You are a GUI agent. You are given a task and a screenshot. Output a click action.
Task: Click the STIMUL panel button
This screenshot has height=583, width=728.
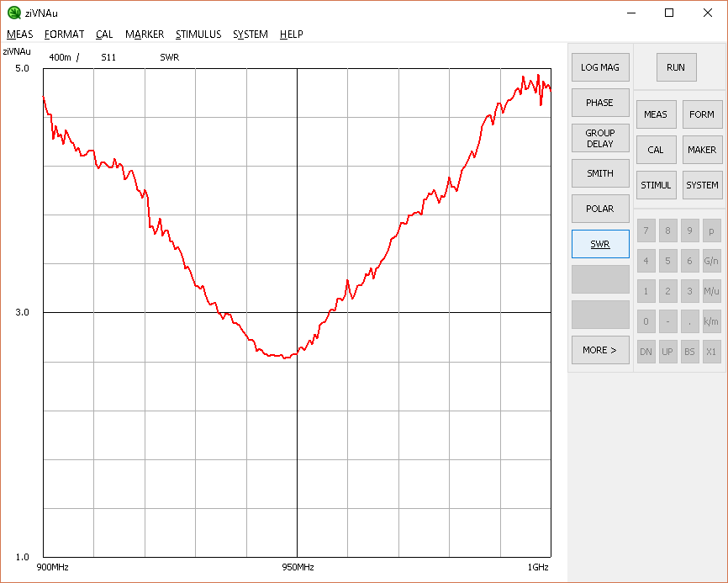point(656,185)
